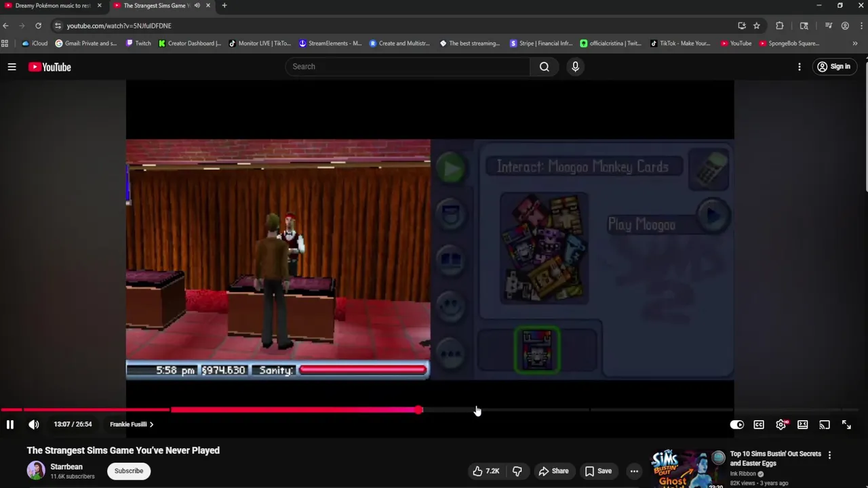
Task: Click the search magnifier button
Action: click(545, 66)
